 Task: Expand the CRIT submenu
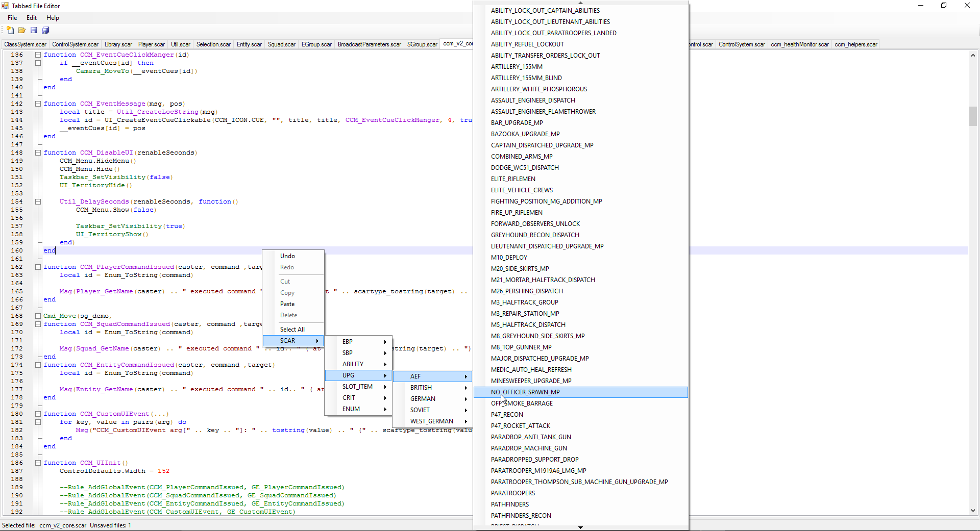pyautogui.click(x=359, y=398)
